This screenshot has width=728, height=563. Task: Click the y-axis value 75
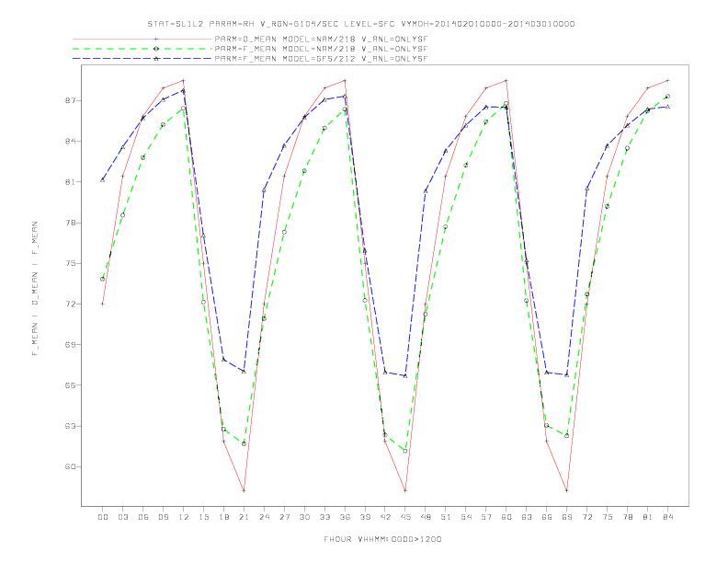click(70, 263)
